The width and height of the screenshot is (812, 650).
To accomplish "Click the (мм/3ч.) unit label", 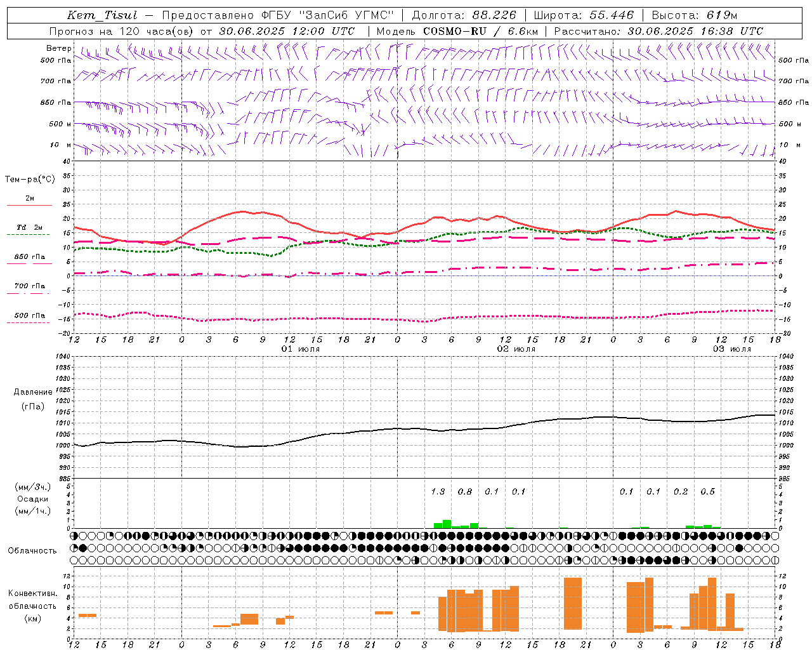I will coord(33,487).
